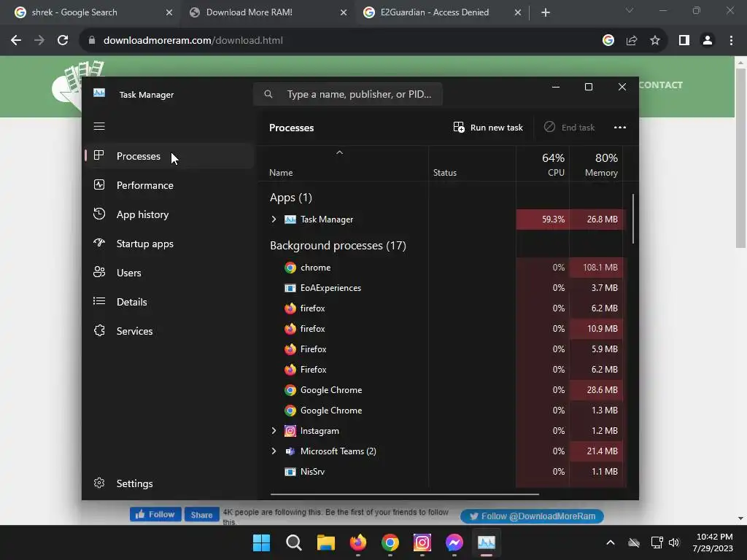Bookmark this page with the star icon

tap(655, 41)
